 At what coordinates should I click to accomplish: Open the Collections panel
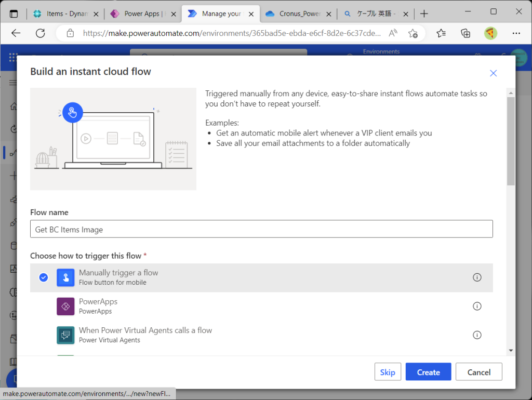click(465, 33)
